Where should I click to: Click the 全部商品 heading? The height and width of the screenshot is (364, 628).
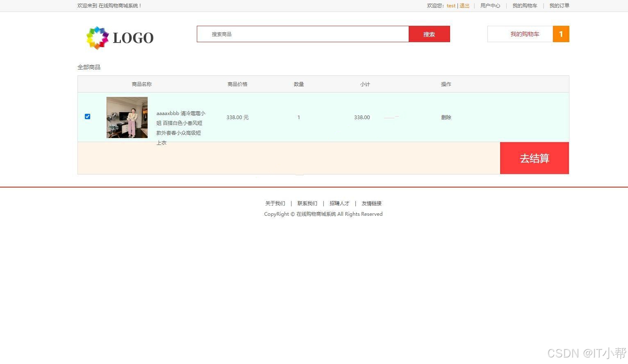click(x=89, y=67)
